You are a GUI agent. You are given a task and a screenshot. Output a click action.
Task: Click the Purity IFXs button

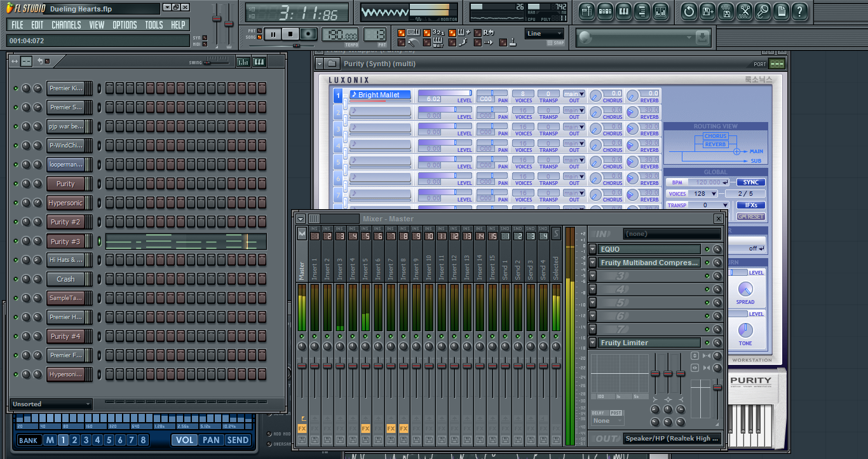point(750,205)
